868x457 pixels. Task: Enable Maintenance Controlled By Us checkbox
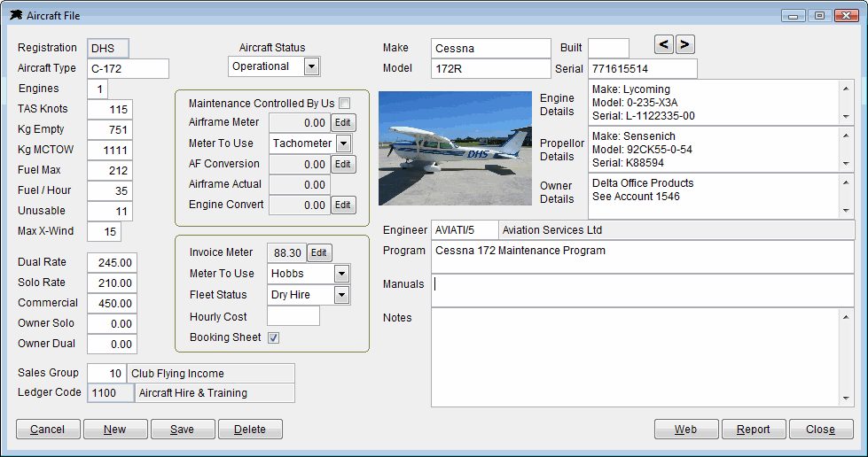coord(344,104)
